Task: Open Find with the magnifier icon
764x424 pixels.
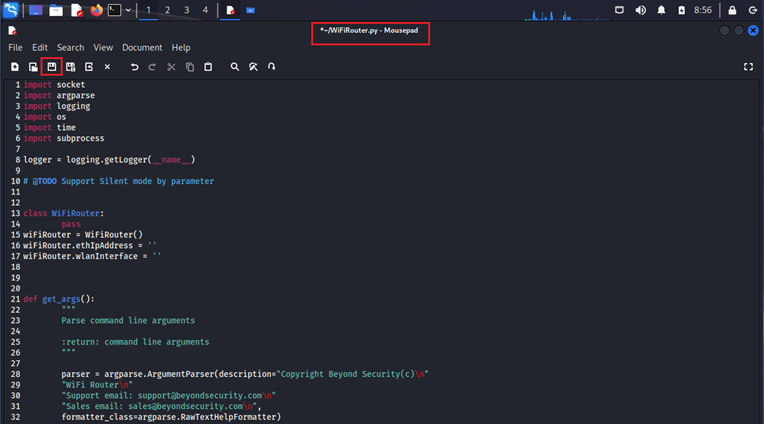Action: click(235, 67)
